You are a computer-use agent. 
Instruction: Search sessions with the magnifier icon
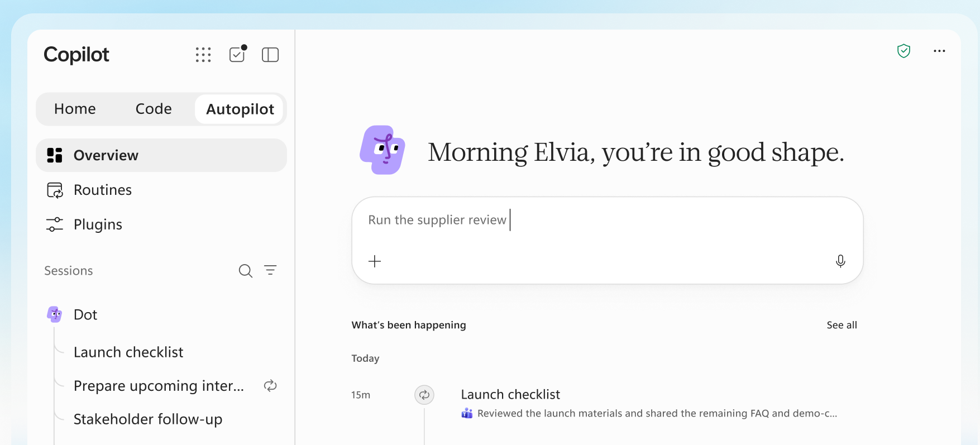point(246,271)
